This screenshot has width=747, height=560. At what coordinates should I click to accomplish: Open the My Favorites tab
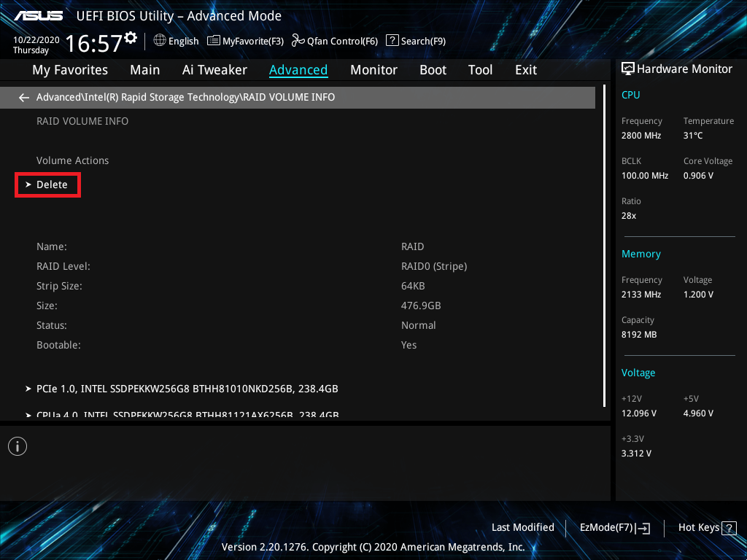(70, 70)
